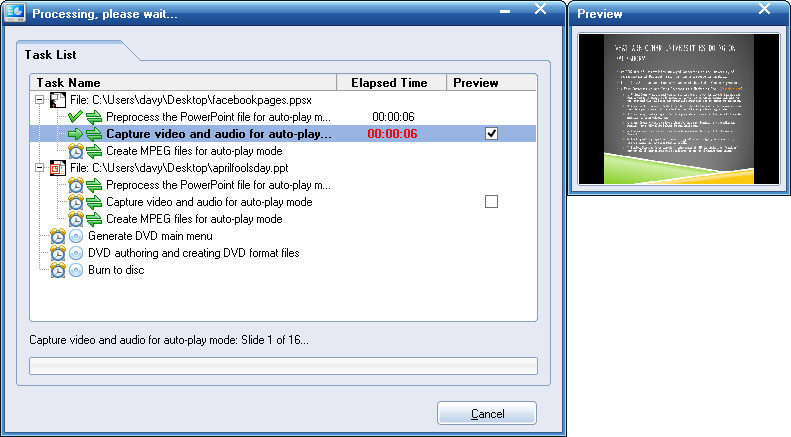Click the slide preview thumbnail
Screen dimensions: 791x437
click(x=679, y=109)
